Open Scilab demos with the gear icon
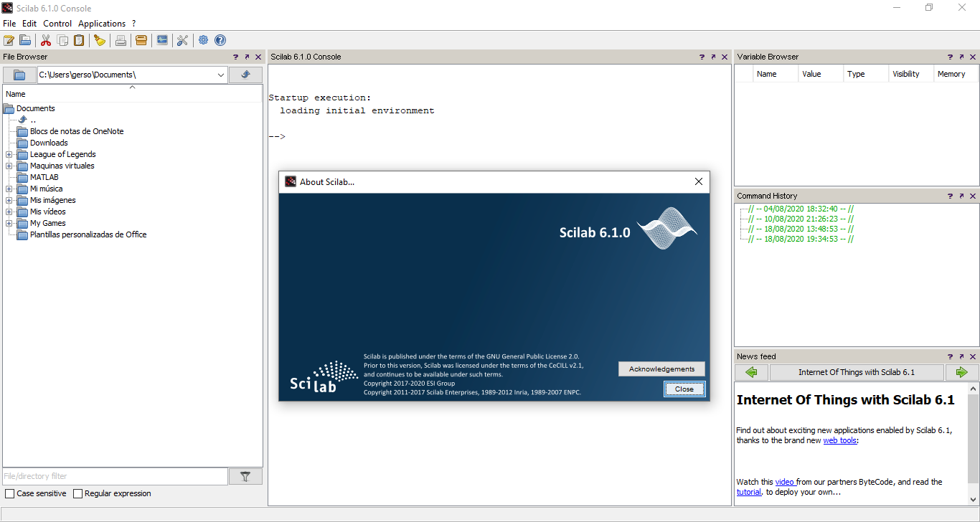 [x=204, y=40]
